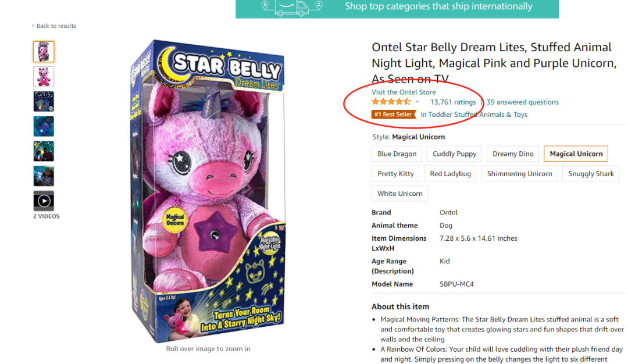The width and height of the screenshot is (628, 364).
Task: Open the 13,761 ratings link
Action: pos(453,102)
